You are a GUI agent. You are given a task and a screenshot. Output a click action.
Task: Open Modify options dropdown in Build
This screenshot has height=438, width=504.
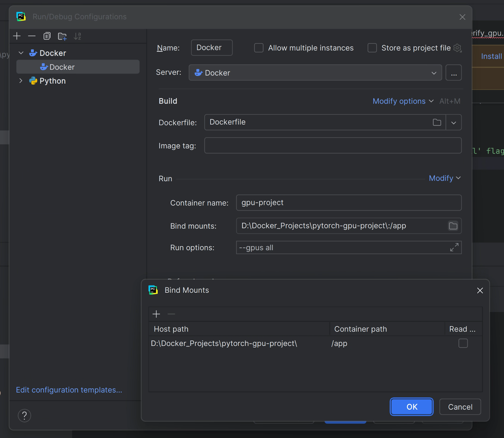tap(403, 101)
